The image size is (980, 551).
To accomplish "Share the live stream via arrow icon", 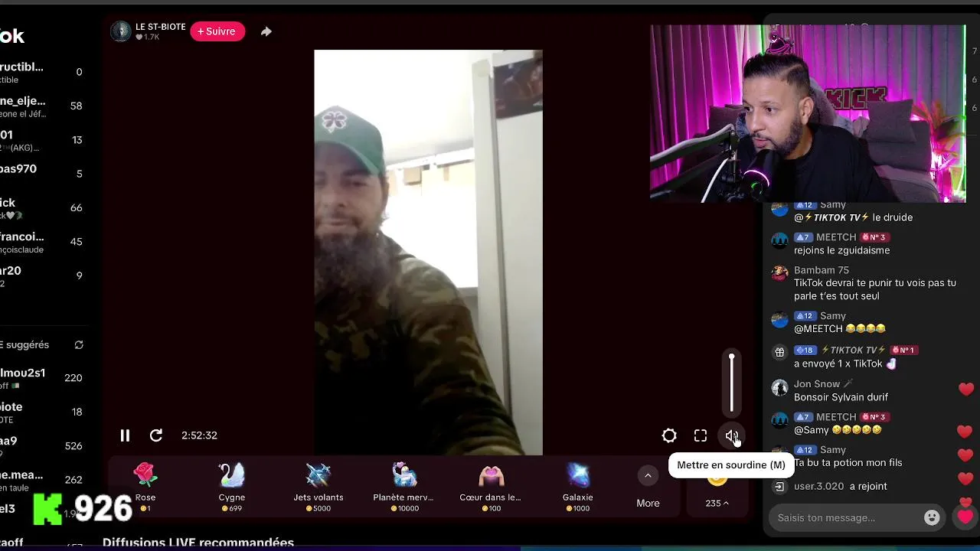I will [x=266, y=31].
